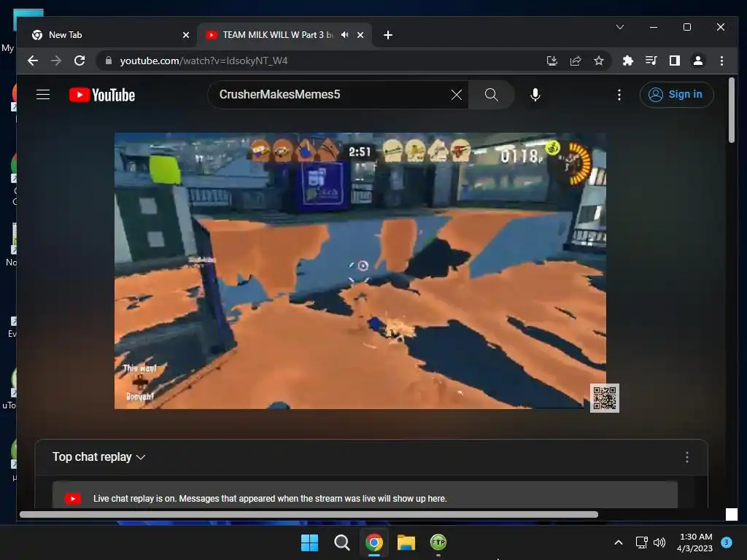Go forward in browser history
Image resolution: width=747 pixels, height=560 pixels.
coord(56,61)
